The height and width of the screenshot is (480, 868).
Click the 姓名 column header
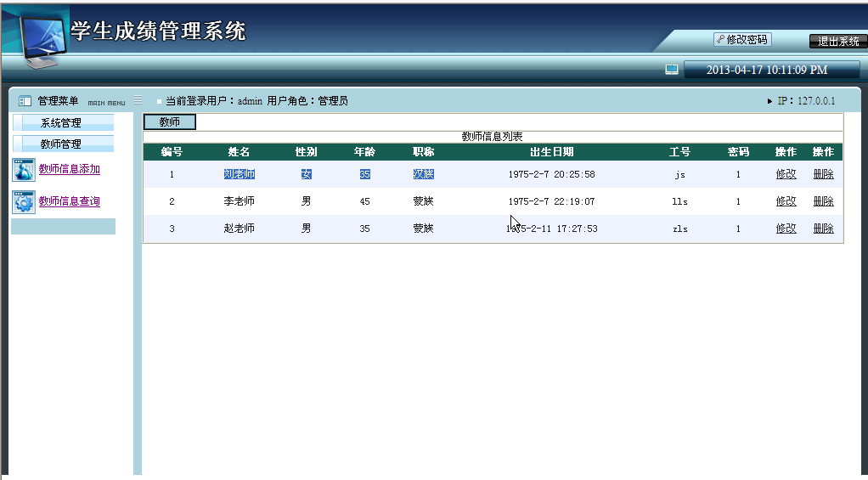[239, 152]
